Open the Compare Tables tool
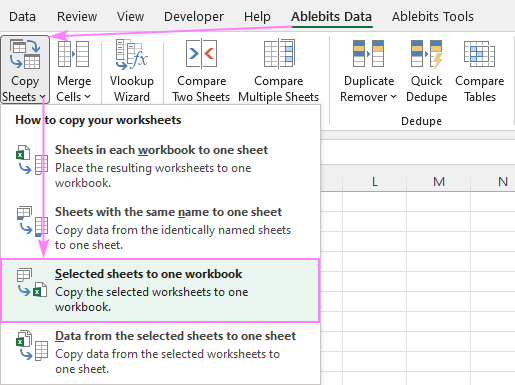The width and height of the screenshot is (515, 385). pyautogui.click(x=480, y=70)
